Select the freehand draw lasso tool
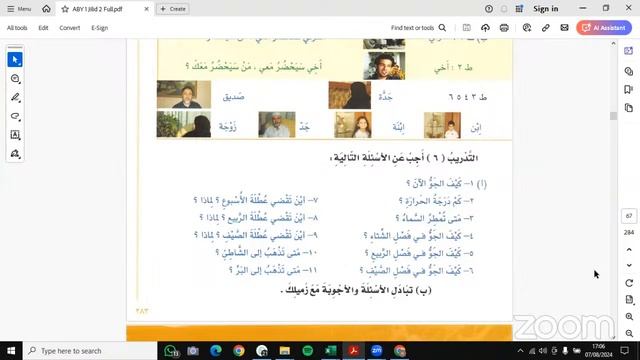This screenshot has width=640, height=360. 15,116
